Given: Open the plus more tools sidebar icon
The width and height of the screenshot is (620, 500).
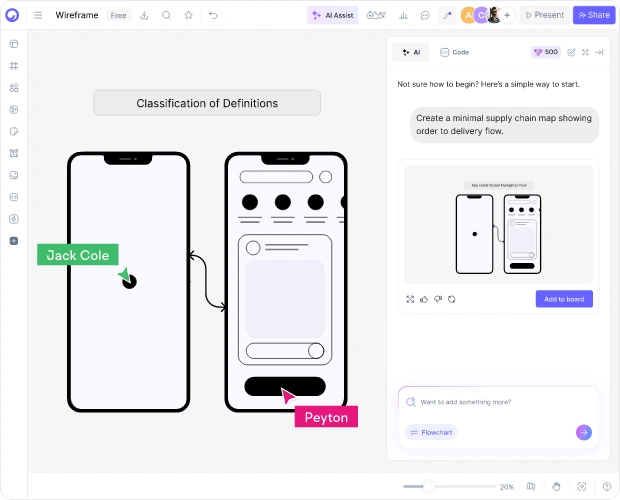Looking at the screenshot, I should click(x=14, y=241).
